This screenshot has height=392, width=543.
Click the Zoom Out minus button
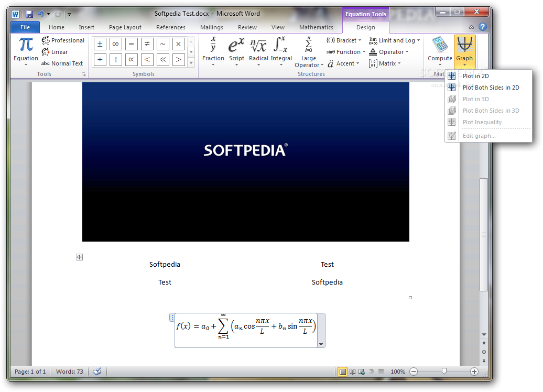point(413,372)
